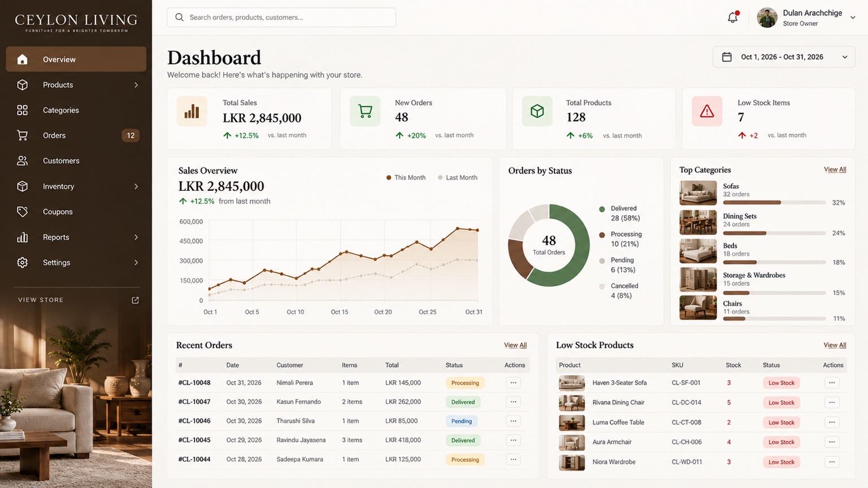
Task: Expand the Products submenu chevron
Action: click(x=136, y=85)
